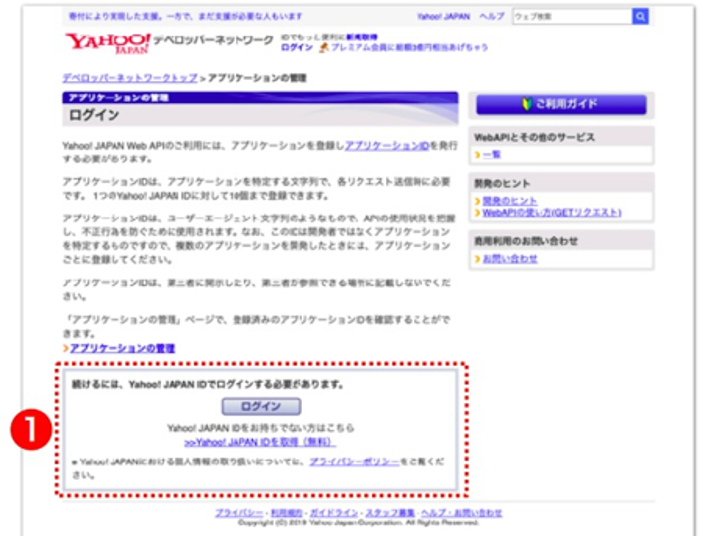
Task: Focus the ウェブ検索 search field
Action: (x=572, y=17)
